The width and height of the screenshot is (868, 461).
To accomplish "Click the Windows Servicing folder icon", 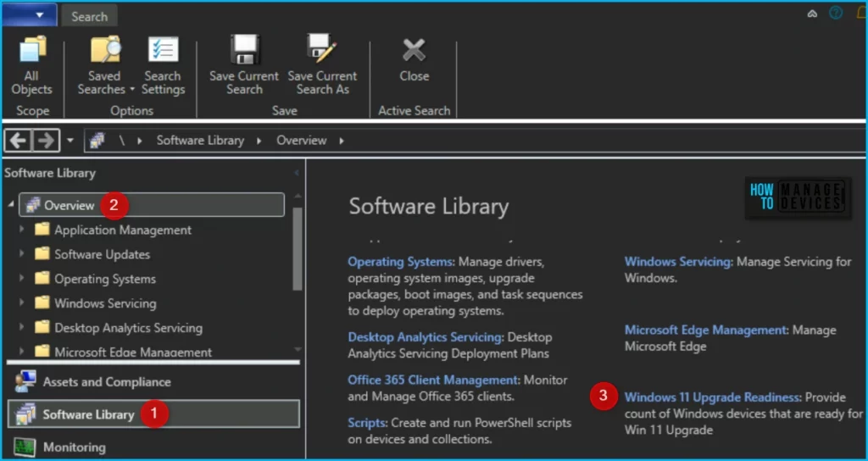I will coord(42,303).
